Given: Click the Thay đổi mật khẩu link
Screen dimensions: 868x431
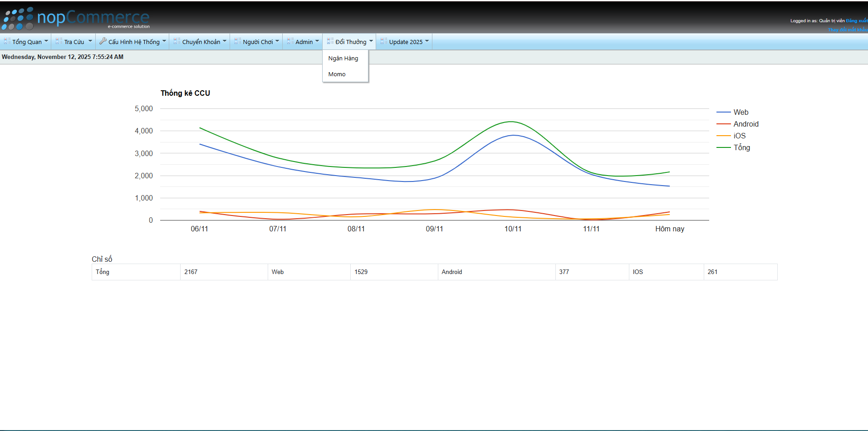Looking at the screenshot, I should point(847,30).
